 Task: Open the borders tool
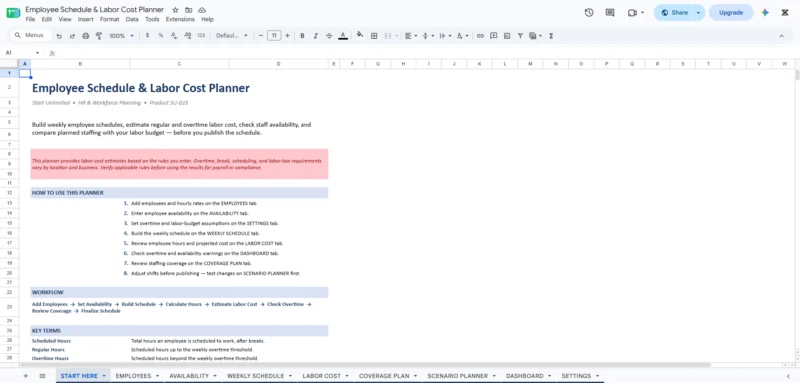tap(374, 36)
